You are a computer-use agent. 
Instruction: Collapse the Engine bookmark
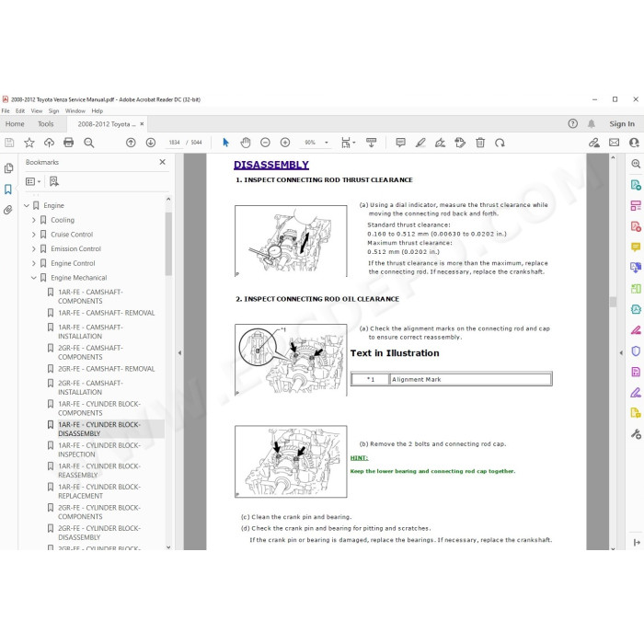tap(27, 205)
